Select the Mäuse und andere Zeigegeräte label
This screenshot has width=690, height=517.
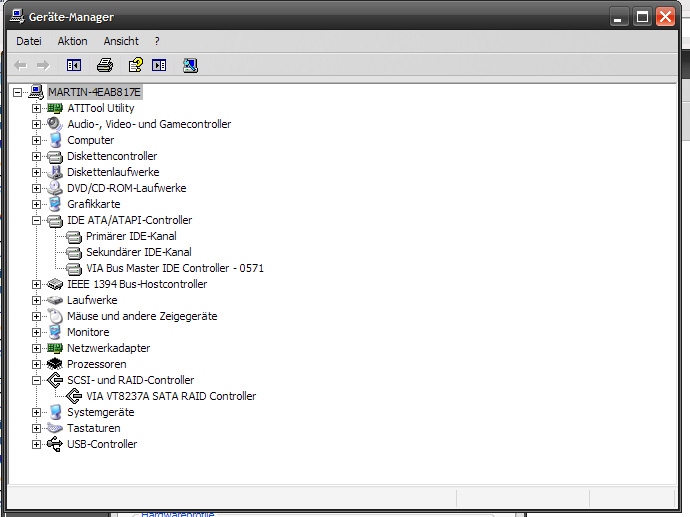(x=142, y=316)
